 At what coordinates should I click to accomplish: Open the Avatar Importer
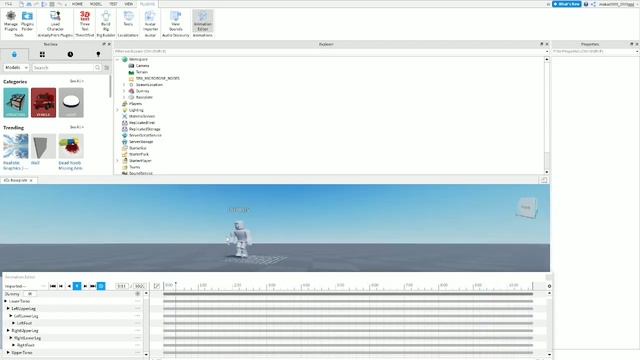coord(150,21)
